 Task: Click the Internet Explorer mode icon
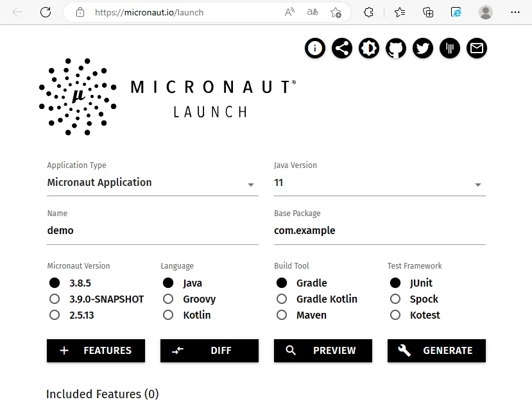456,13
